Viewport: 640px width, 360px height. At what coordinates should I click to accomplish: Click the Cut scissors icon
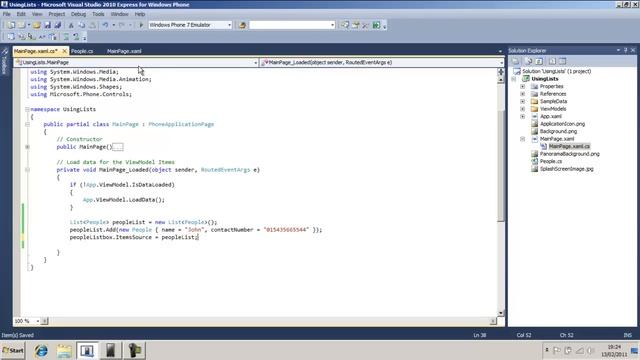[71, 25]
